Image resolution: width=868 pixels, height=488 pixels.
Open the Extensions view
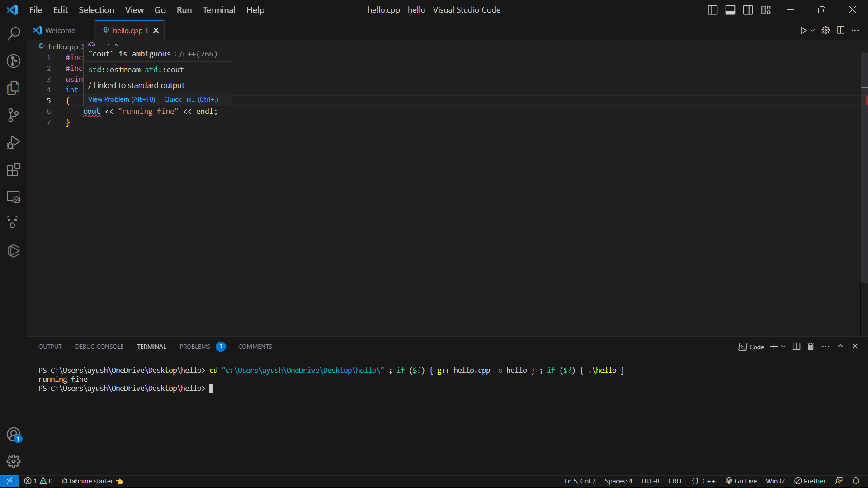[14, 169]
